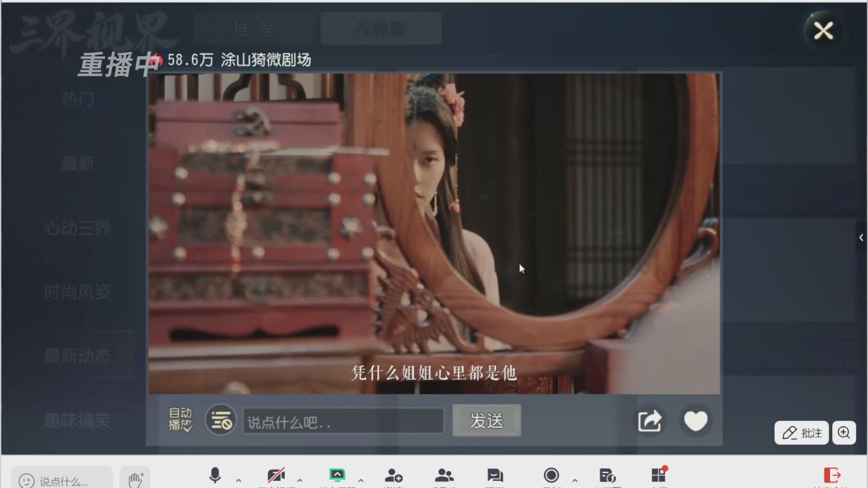Like the video with heart icon
Viewport: 868px width, 488px height.
click(x=695, y=421)
